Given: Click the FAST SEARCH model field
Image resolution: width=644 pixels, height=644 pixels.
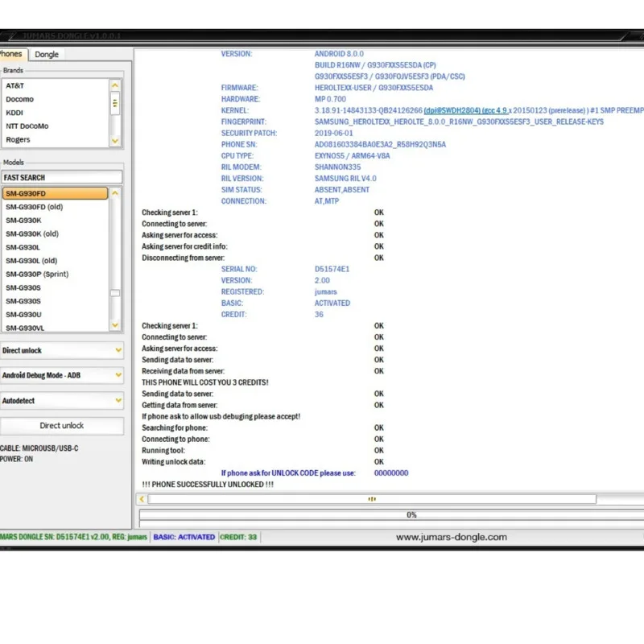Looking at the screenshot, I should click(x=61, y=177).
